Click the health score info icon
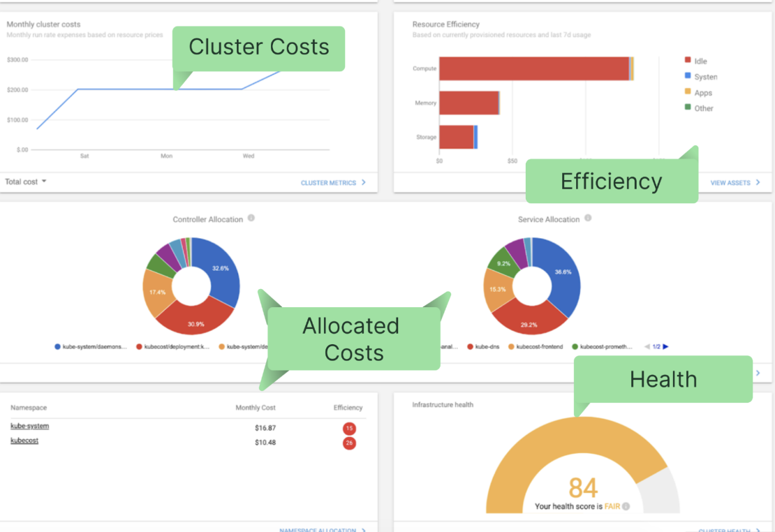This screenshot has width=775, height=532. tap(626, 506)
